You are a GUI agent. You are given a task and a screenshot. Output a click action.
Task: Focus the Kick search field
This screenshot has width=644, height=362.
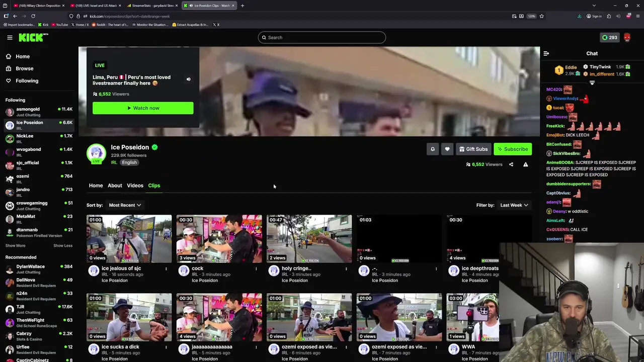pos(322,37)
